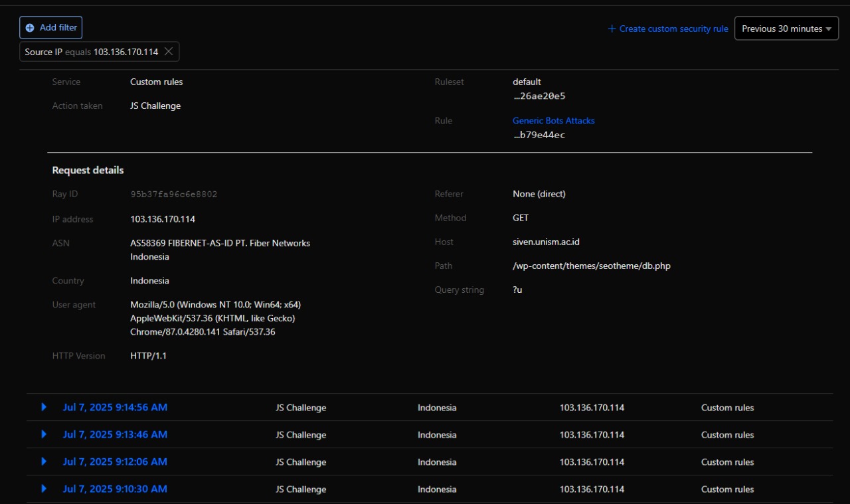The image size is (850, 504).
Task: Click the rule ID ending b79e44ec
Action: coord(539,135)
